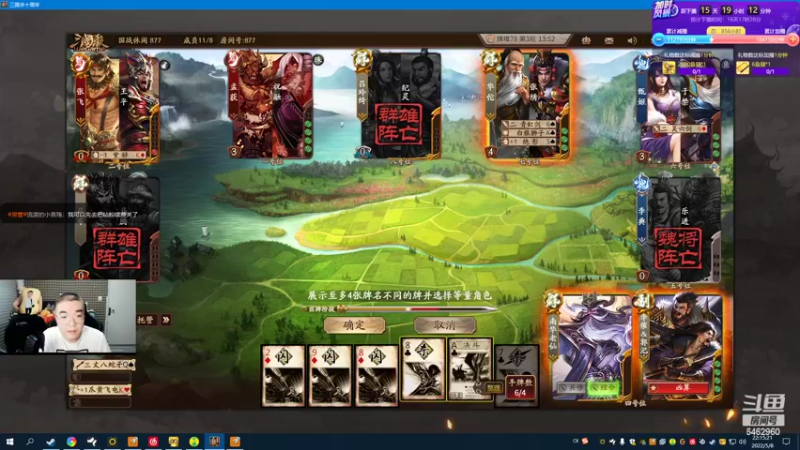Screen dimensions: 800x450
Task: Open the crown ranking icon in top bar
Action: [x=586, y=40]
